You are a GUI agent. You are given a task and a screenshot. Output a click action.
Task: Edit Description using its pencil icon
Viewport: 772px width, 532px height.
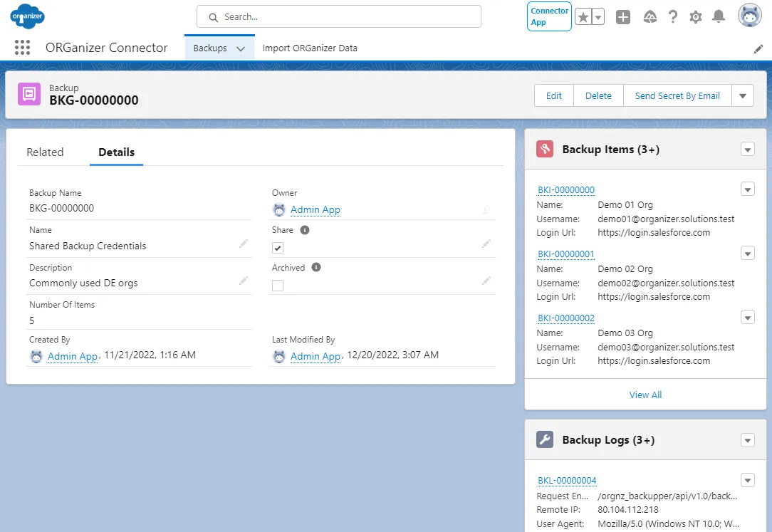[244, 281]
